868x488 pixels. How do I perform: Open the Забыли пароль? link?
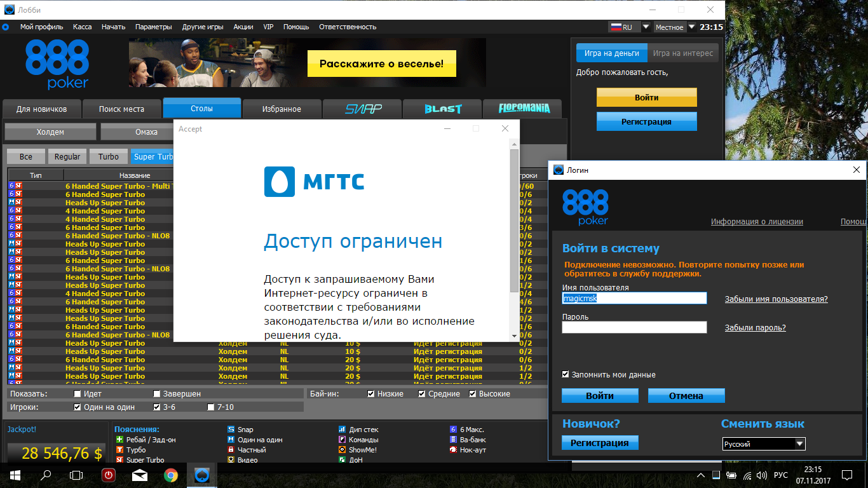tap(756, 328)
